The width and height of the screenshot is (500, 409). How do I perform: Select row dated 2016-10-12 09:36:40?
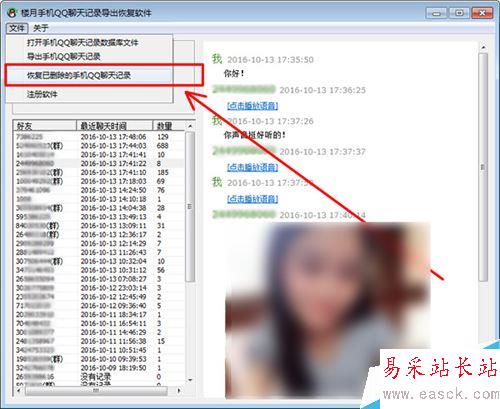click(x=99, y=306)
